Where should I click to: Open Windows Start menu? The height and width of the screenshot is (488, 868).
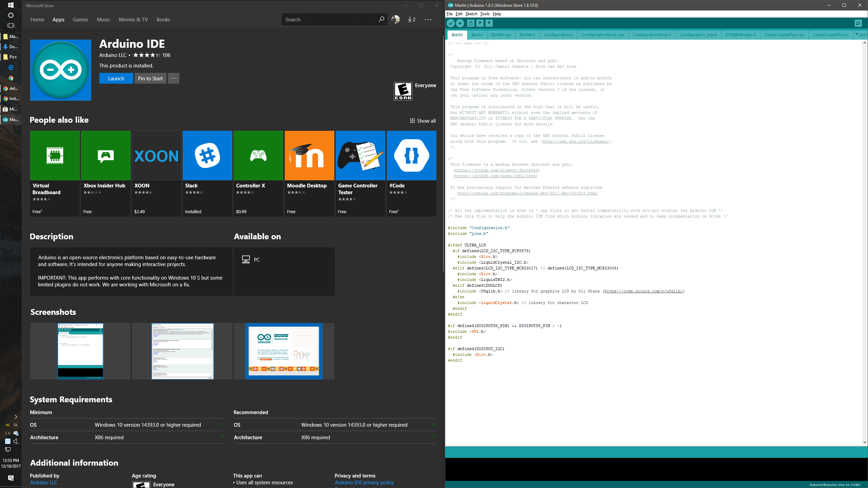[x=11, y=5]
